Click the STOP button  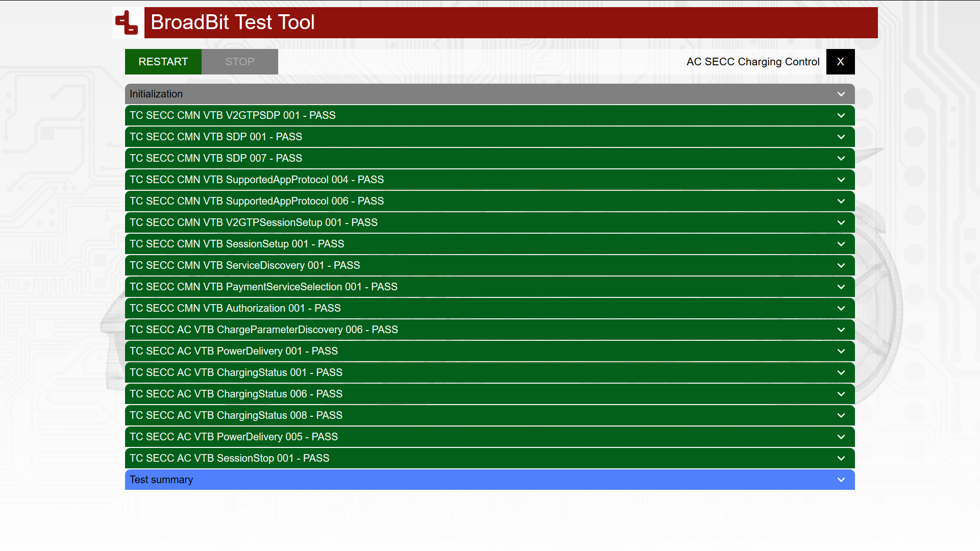[x=240, y=62]
